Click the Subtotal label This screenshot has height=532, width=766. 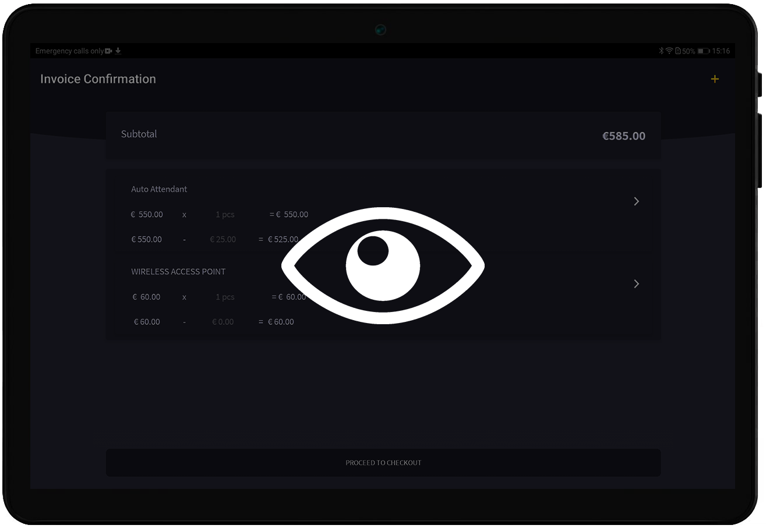tap(139, 134)
